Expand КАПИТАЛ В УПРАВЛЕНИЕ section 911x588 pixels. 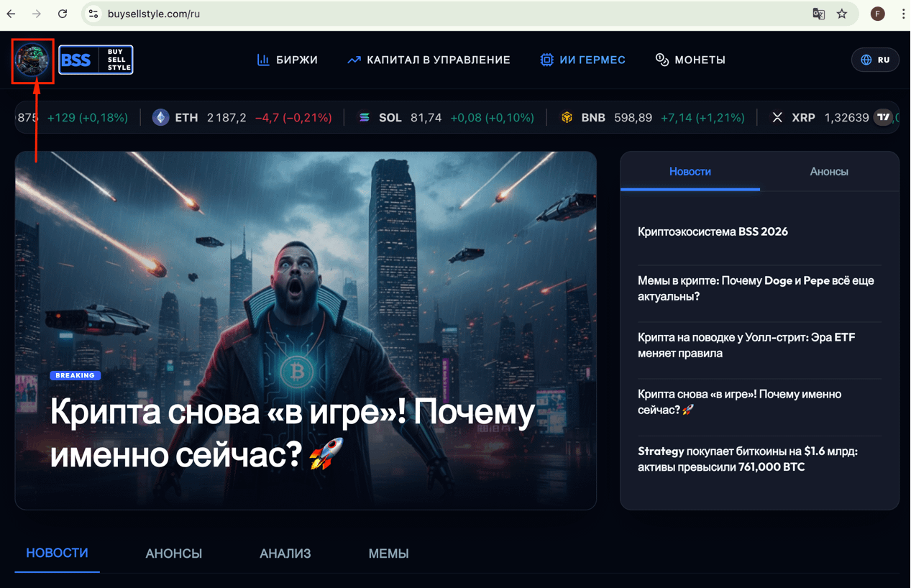tap(429, 60)
